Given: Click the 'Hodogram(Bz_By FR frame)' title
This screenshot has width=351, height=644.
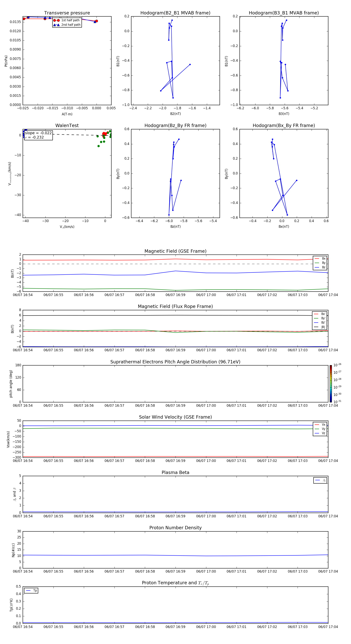Looking at the screenshot, I should (175, 125).
